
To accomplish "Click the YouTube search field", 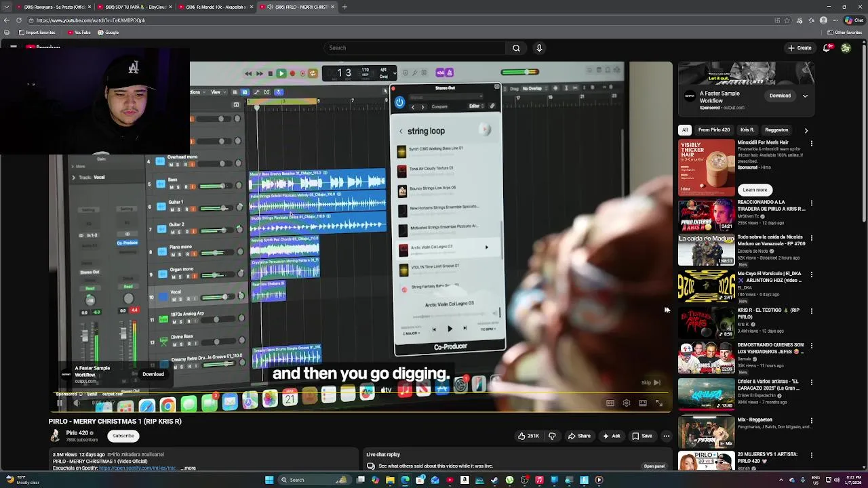I will (414, 48).
